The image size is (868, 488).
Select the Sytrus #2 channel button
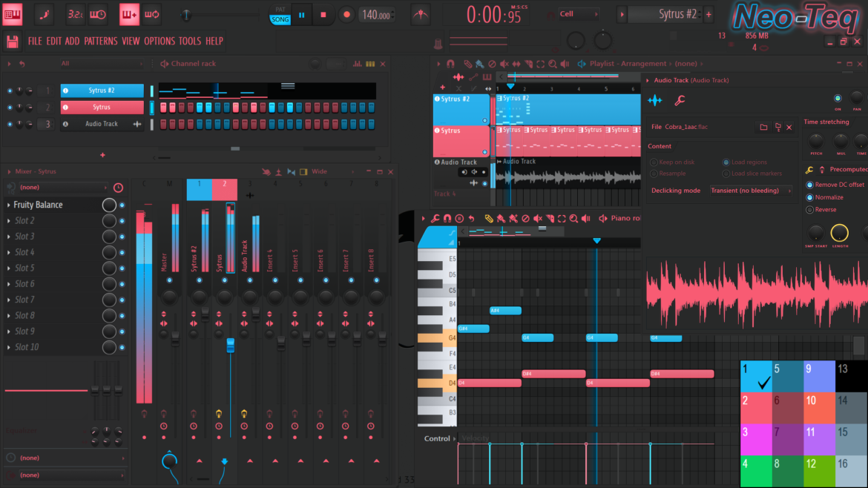[x=102, y=91]
